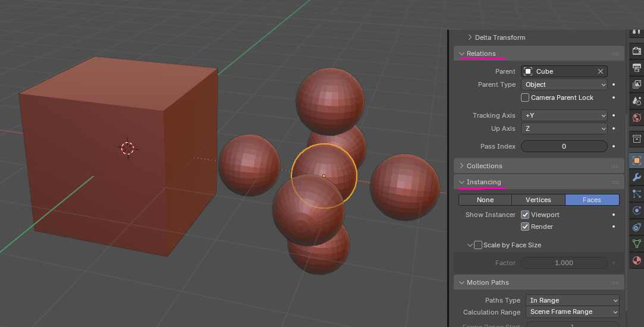The height and width of the screenshot is (327, 644).
Task: Animate the Viewport instancer property dot
Action: [x=614, y=215]
